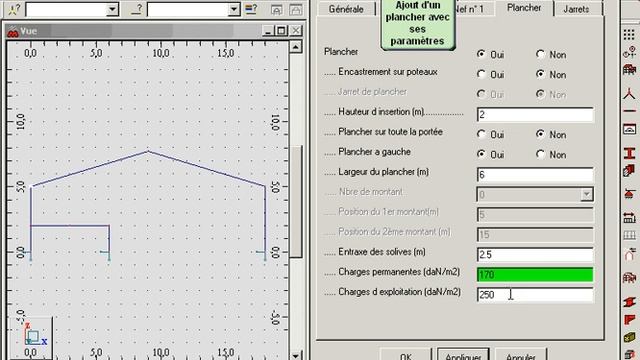Click the red I-beam section icon
Viewport: 640px width, 360px height.
pos(629,153)
